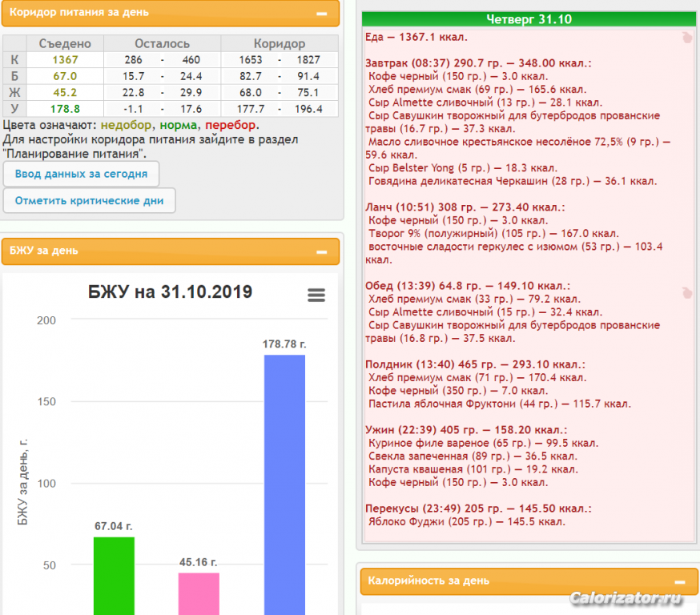Click the Ужин (22:39) meal heading

[x=466, y=430]
